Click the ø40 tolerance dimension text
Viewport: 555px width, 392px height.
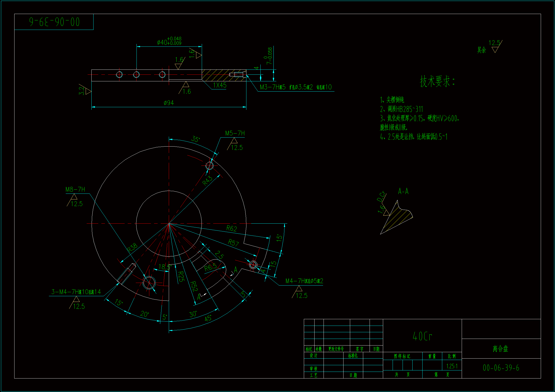point(169,41)
